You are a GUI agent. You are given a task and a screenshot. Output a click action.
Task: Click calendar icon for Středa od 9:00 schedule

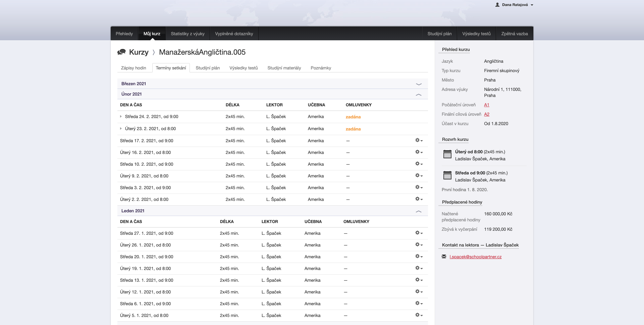pyautogui.click(x=447, y=175)
